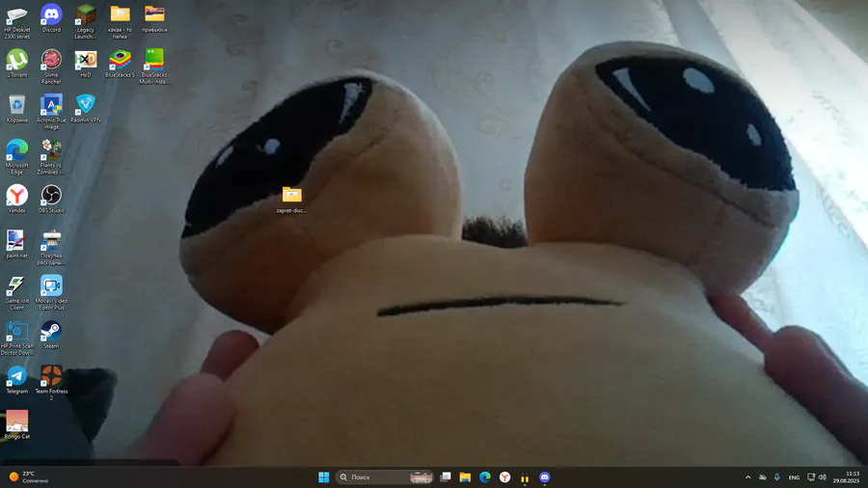
Task: Launch Legacy Launcher Minecraft icon
Action: (x=85, y=22)
